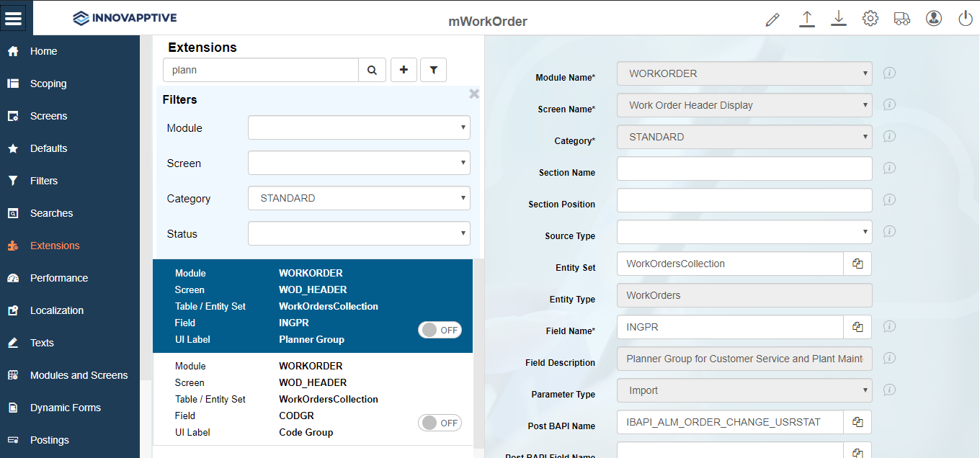
Task: Open the user profile icon
Action: point(934,19)
